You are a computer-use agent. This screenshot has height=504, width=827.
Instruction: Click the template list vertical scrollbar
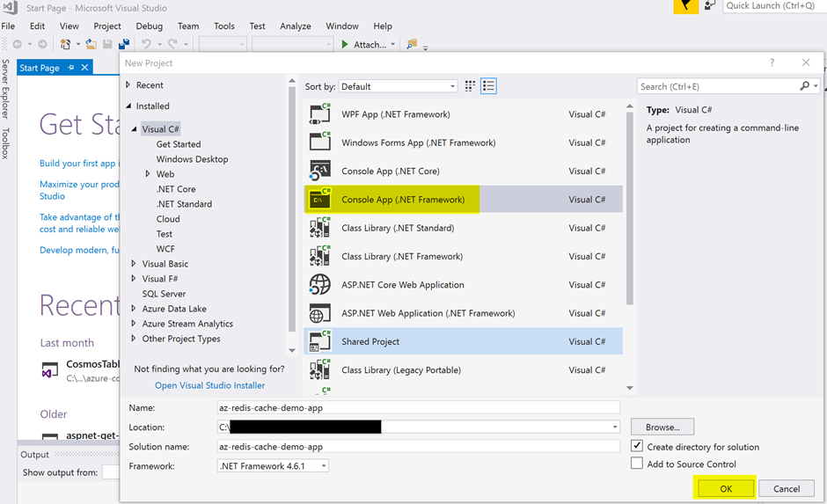[629, 208]
